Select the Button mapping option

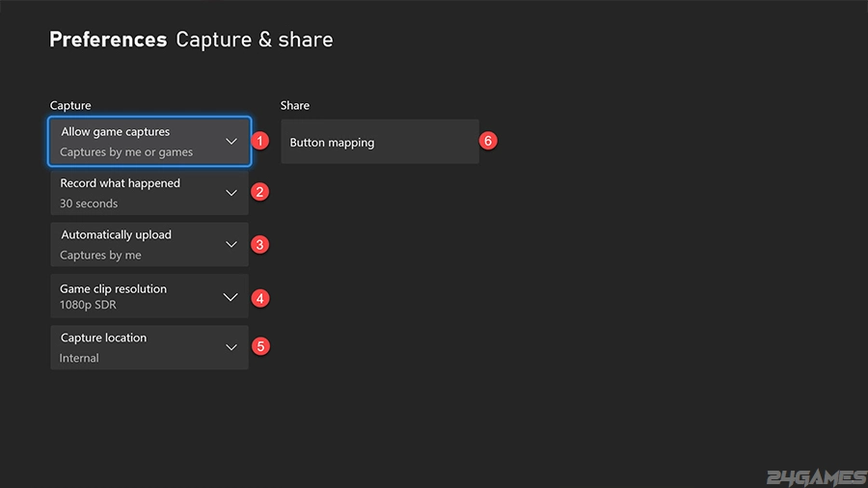[380, 142]
